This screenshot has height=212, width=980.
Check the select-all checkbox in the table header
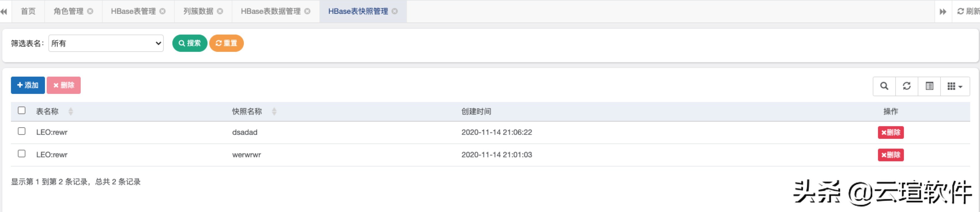pyautogui.click(x=21, y=110)
